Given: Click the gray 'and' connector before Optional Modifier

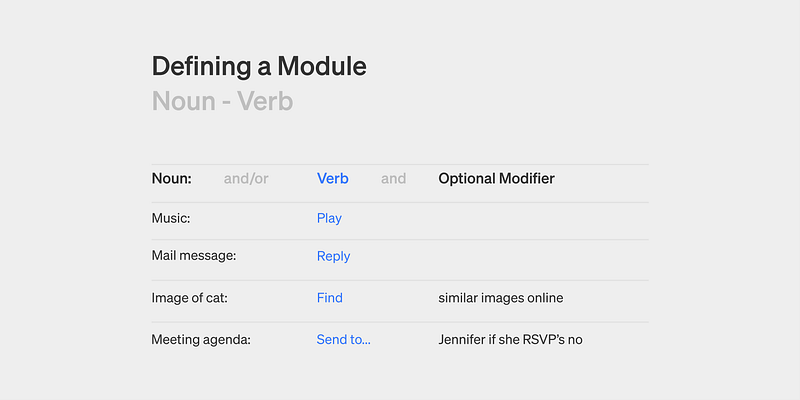Looking at the screenshot, I should pyautogui.click(x=393, y=179).
